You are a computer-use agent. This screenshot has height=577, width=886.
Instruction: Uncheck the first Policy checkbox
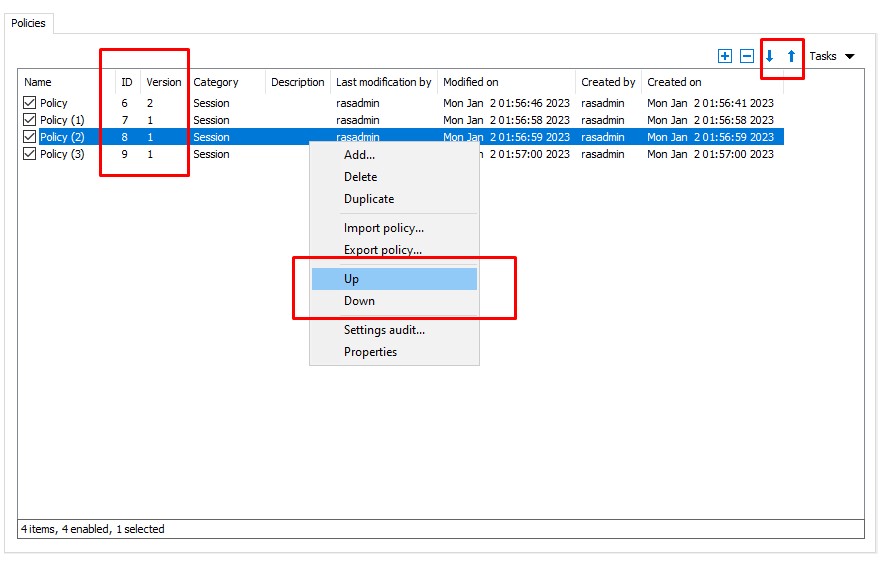[x=29, y=103]
